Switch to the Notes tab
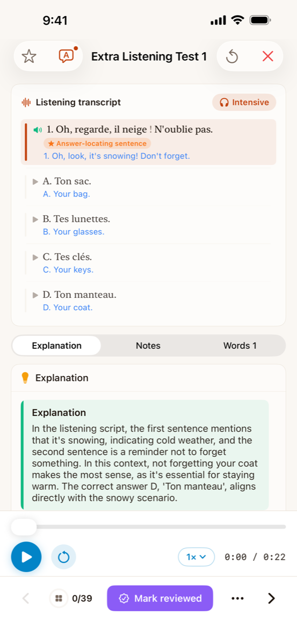Viewport: 297px width, 644px height. coord(148,346)
